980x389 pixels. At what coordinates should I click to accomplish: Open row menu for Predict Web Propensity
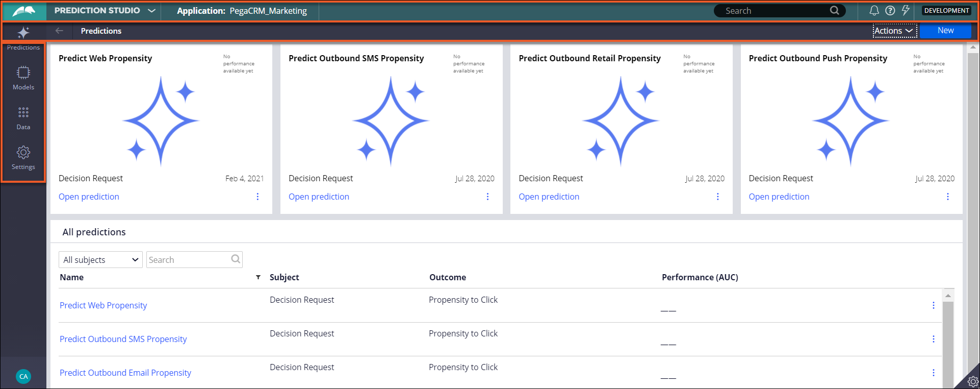pos(933,305)
